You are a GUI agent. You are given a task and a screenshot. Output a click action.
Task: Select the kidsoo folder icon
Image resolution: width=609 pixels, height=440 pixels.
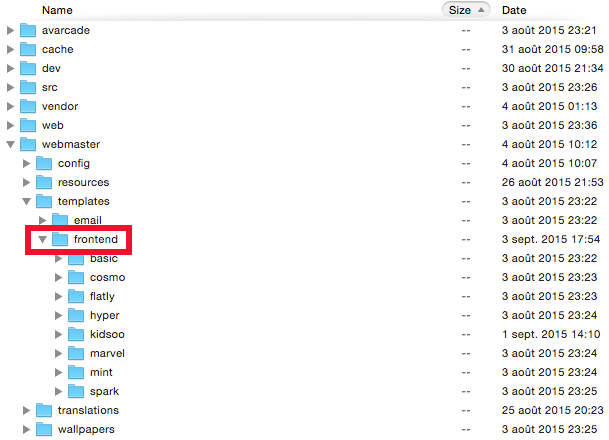(x=76, y=334)
